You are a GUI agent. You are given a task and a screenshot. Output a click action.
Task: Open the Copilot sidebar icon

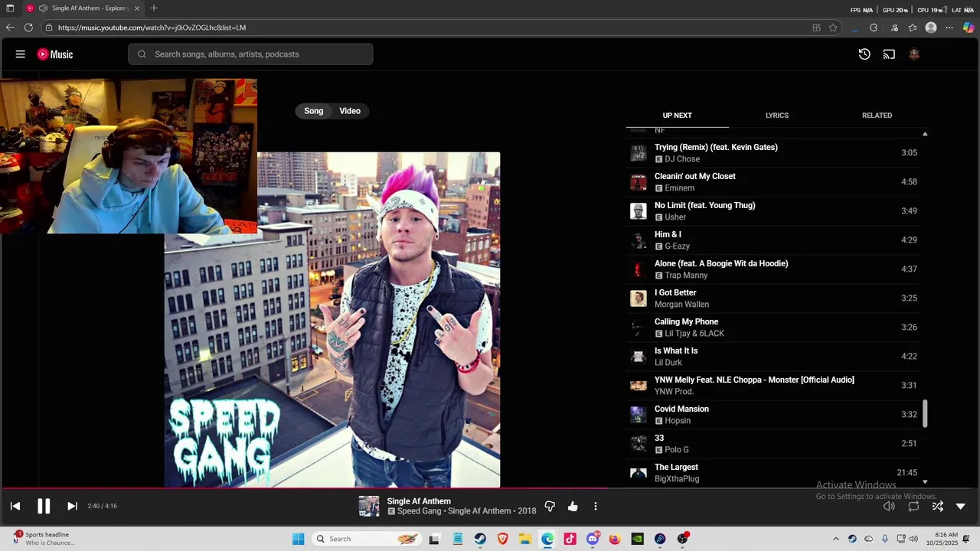(x=969, y=28)
